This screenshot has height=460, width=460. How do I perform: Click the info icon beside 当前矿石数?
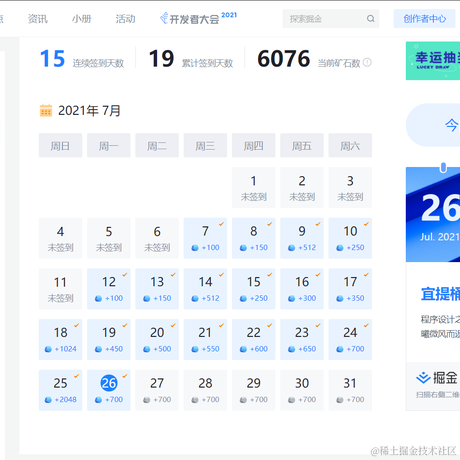[367, 62]
